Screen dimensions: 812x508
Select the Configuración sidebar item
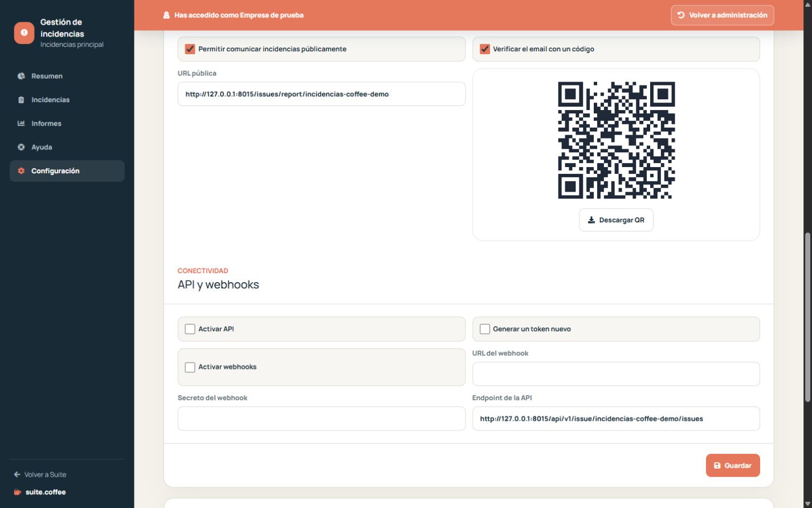pyautogui.click(x=67, y=171)
